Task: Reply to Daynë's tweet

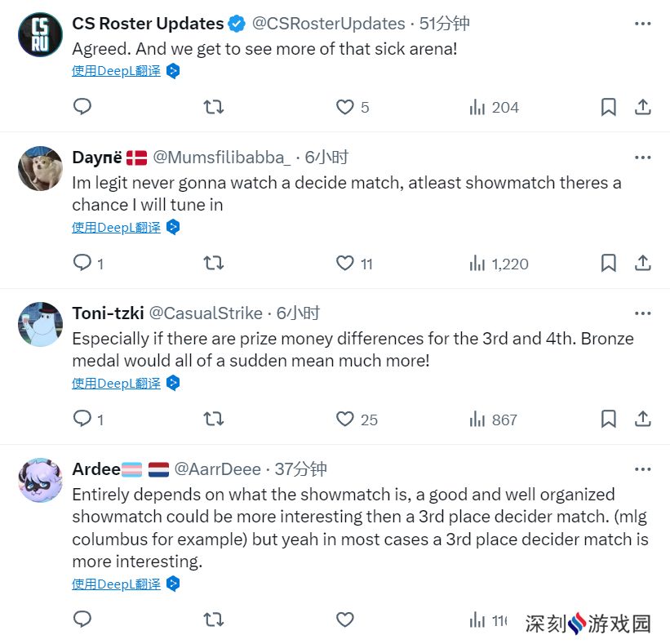Action: click(x=82, y=263)
